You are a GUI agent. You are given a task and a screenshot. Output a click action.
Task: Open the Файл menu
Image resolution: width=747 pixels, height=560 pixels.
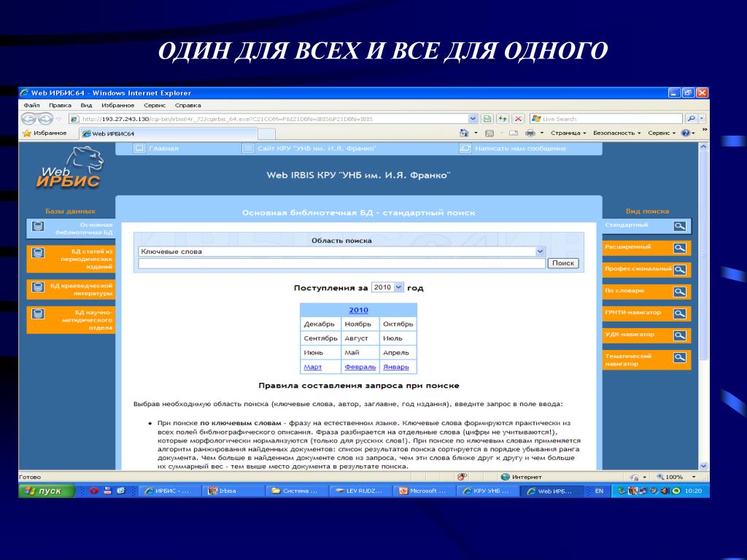coord(31,105)
